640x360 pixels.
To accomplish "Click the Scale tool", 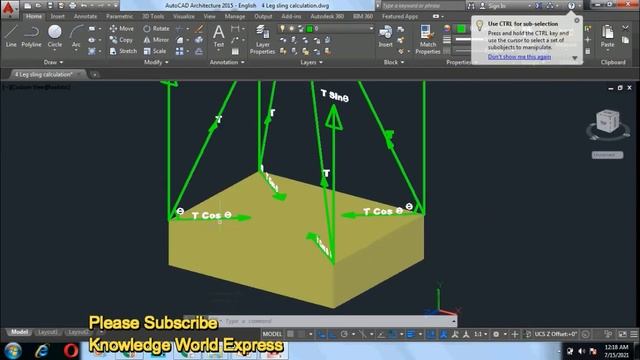I will coord(155,51).
